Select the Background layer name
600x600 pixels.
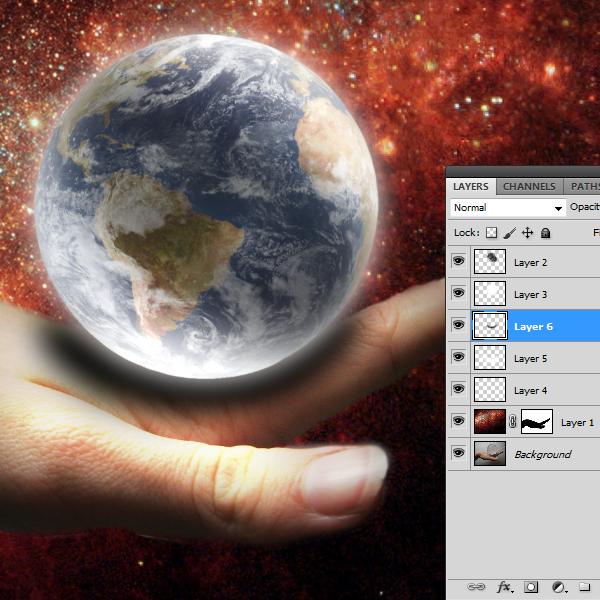[x=543, y=455]
